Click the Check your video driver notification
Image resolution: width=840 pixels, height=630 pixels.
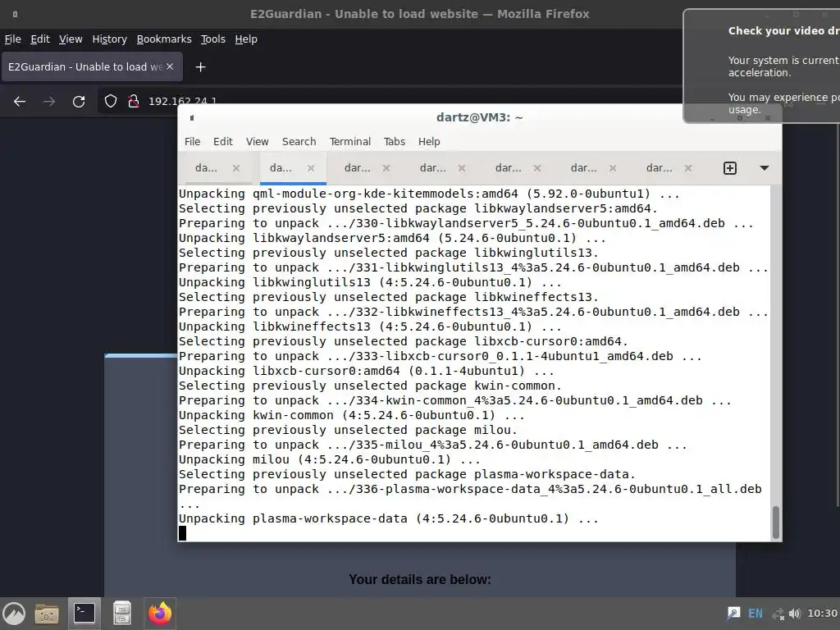coord(762,66)
